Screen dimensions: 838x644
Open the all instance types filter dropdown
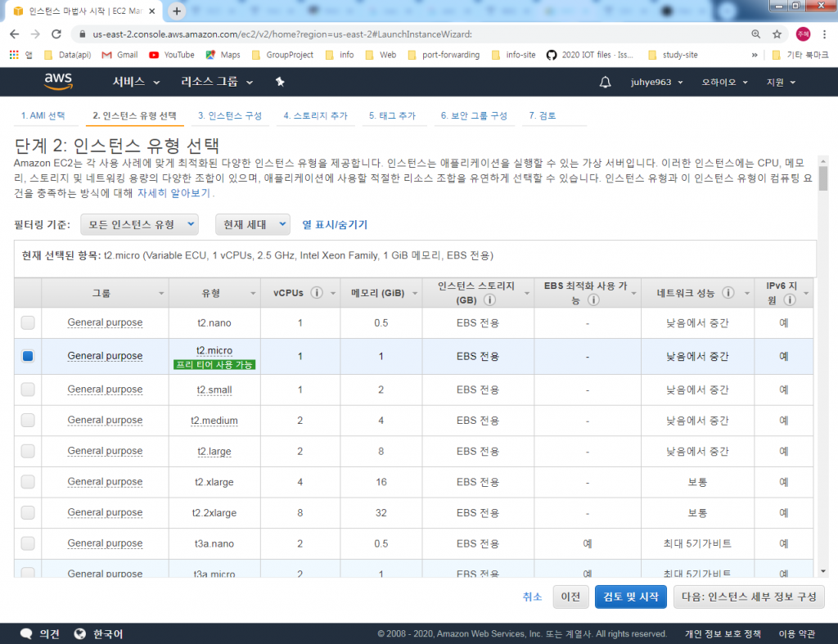point(139,224)
